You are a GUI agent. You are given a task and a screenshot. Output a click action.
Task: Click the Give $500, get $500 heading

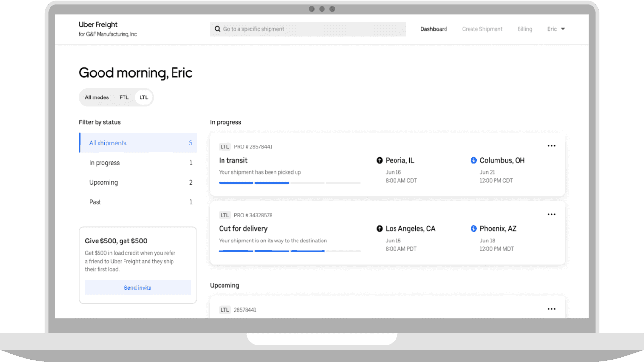point(116,241)
